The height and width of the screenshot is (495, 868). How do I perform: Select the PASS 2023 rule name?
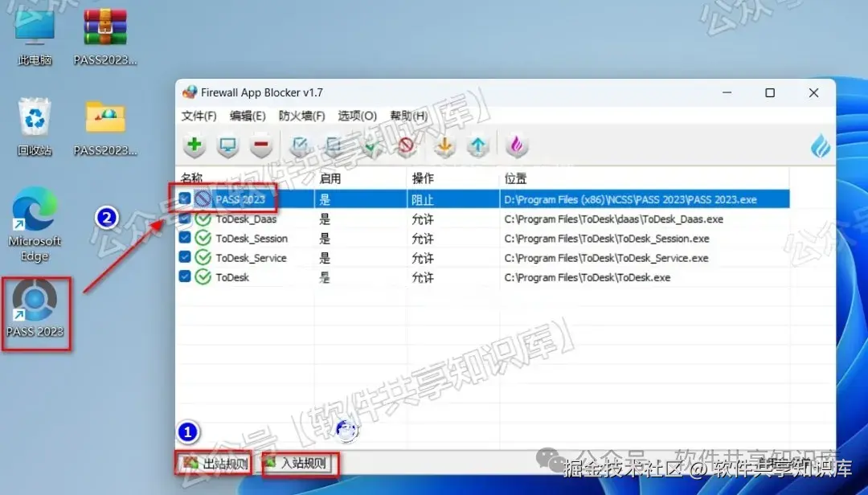[240, 200]
